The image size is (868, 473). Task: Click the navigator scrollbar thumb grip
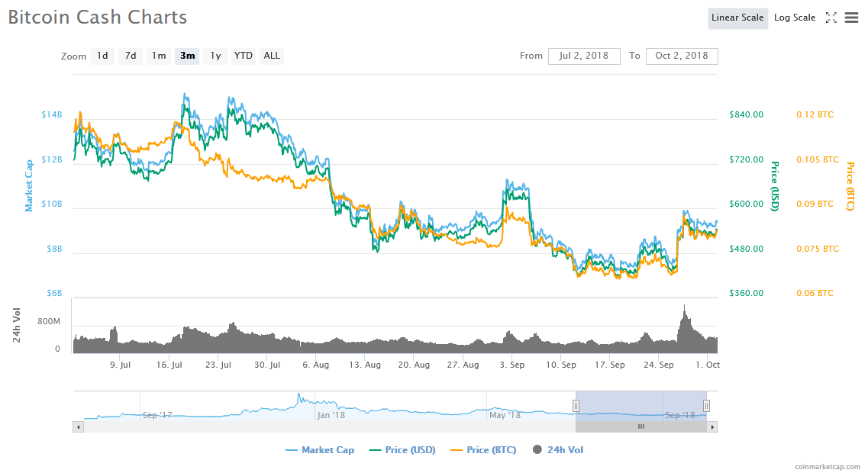coord(641,426)
